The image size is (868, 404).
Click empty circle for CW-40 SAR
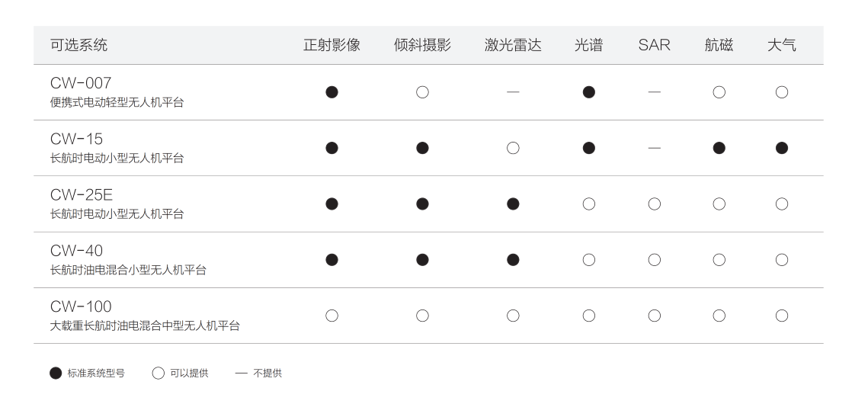pyautogui.click(x=654, y=260)
